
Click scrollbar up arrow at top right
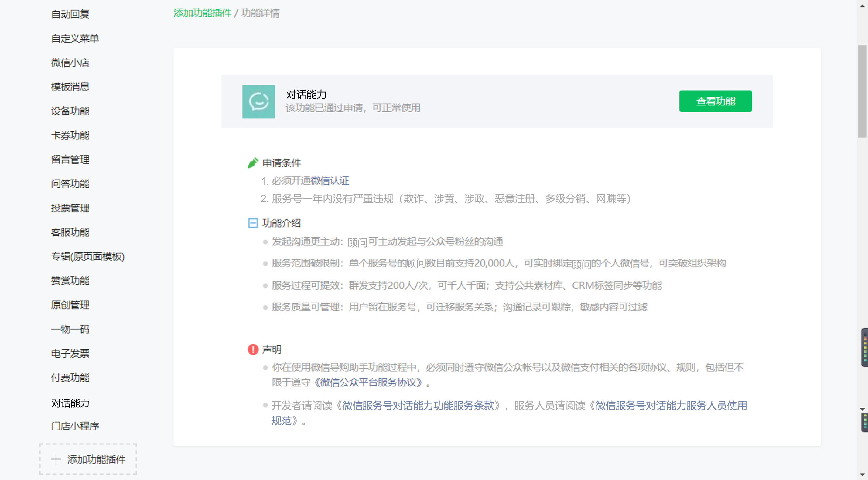(862, 6)
